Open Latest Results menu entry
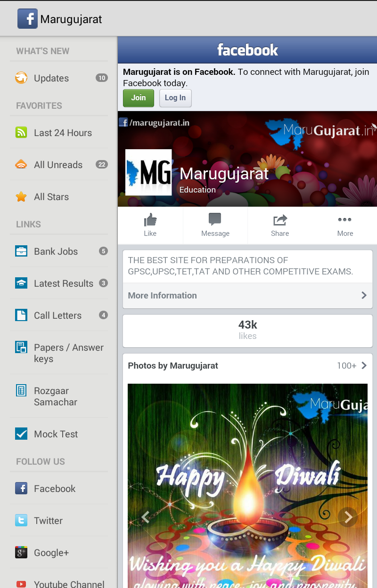The height and width of the screenshot is (588, 377). coord(59,283)
